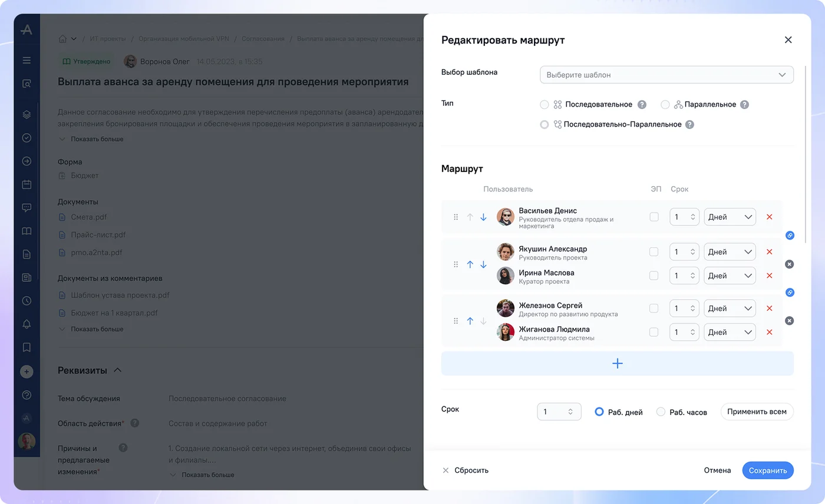Ungroup Якушин and Маслова via gray cross
Screen dimensions: 825x504
tap(790, 264)
